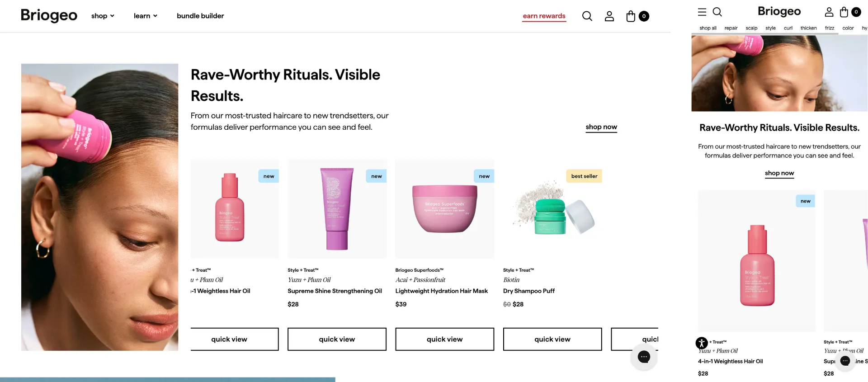Viewport: 868px width, 382px height.
Task: Click the Supreme Shine Strengthening Oil image
Action: click(x=337, y=209)
